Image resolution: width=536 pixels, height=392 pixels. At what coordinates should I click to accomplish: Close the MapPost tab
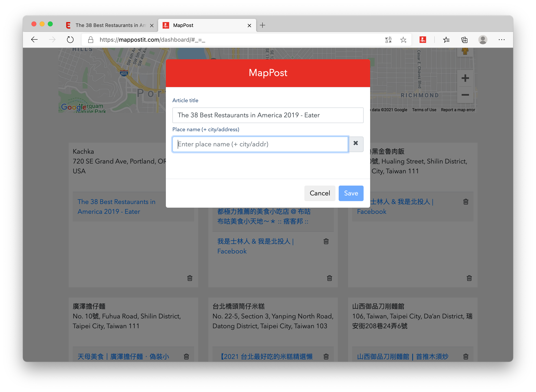coord(249,25)
